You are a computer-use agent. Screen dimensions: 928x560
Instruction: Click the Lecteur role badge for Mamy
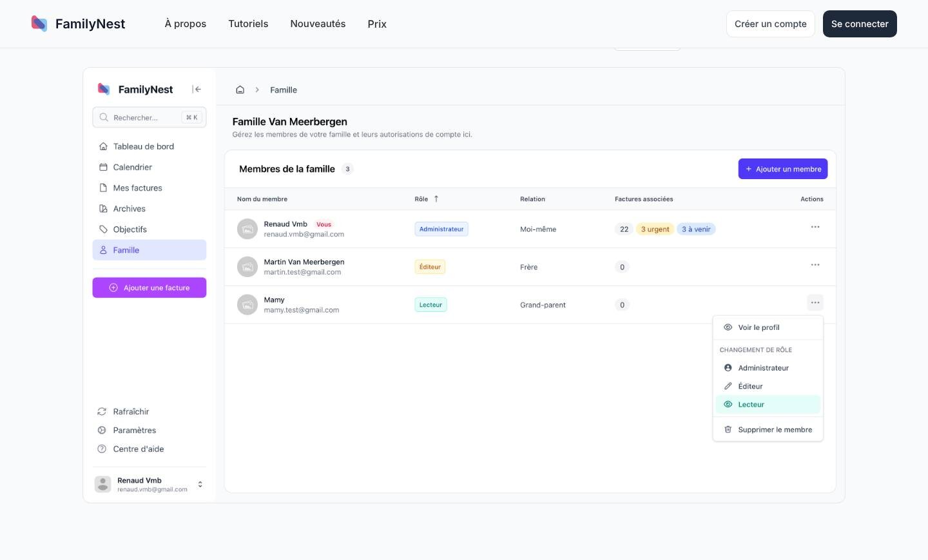(430, 305)
